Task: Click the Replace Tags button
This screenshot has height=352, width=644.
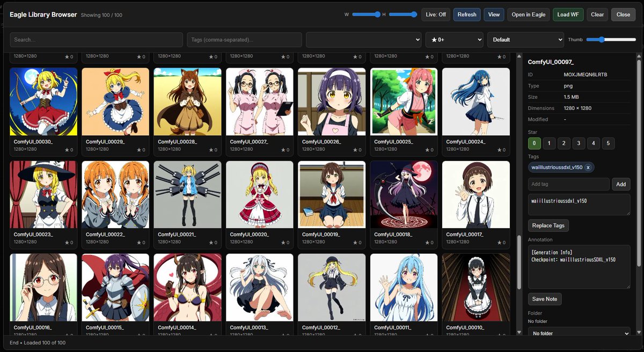Action: pyautogui.click(x=548, y=225)
